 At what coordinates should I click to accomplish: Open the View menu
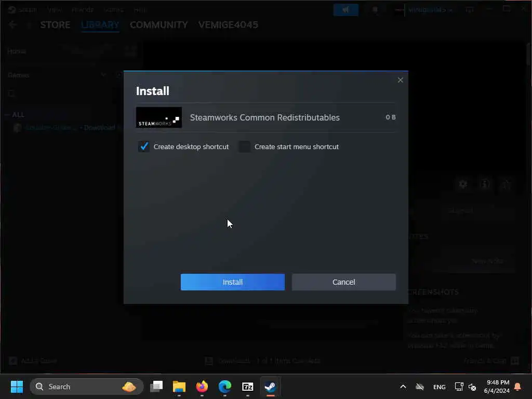coord(55,9)
